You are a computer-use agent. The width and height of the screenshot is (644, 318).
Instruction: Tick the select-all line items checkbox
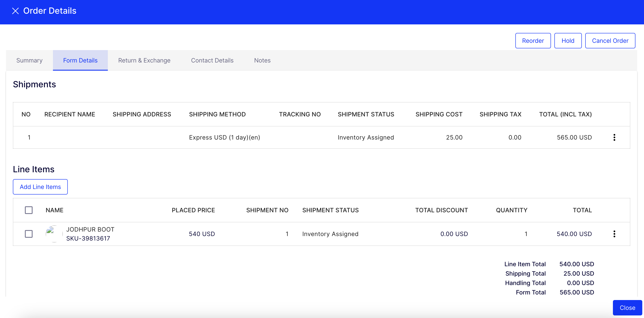pyautogui.click(x=29, y=210)
